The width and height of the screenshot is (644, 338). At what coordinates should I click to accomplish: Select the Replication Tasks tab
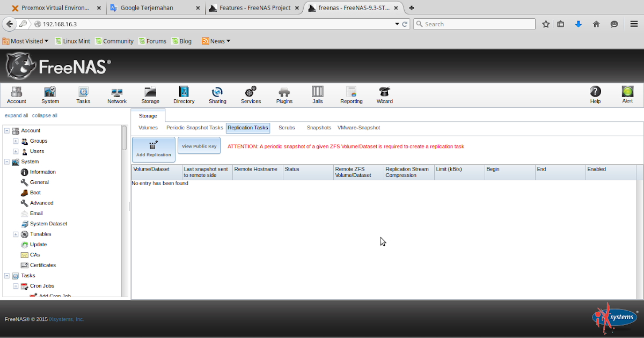[x=248, y=128]
